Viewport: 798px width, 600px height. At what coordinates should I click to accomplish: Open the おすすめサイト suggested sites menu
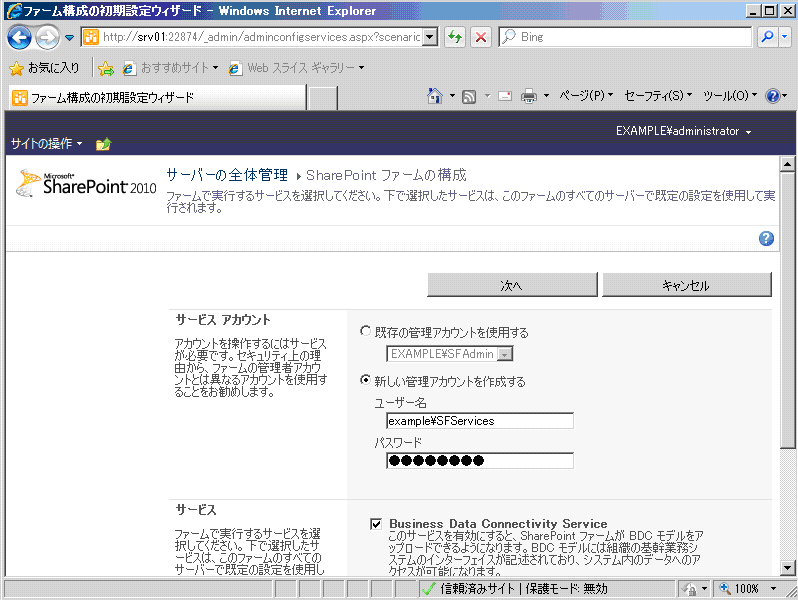coord(170,68)
